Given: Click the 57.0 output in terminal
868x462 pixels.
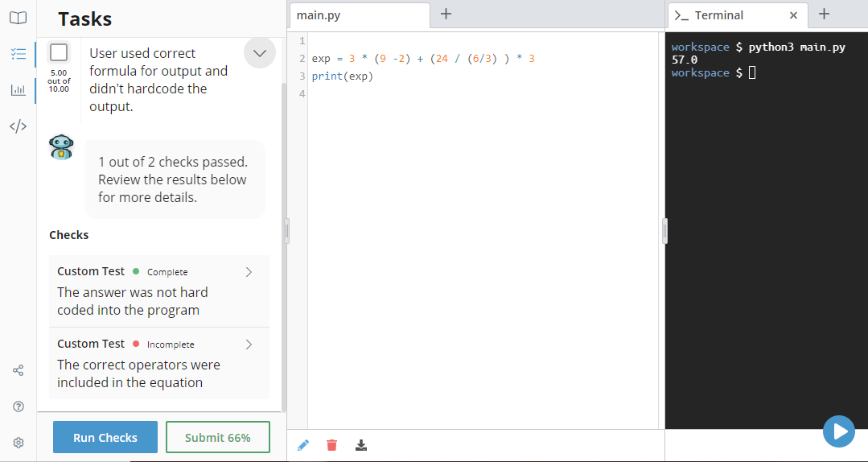Looking at the screenshot, I should coord(685,60).
